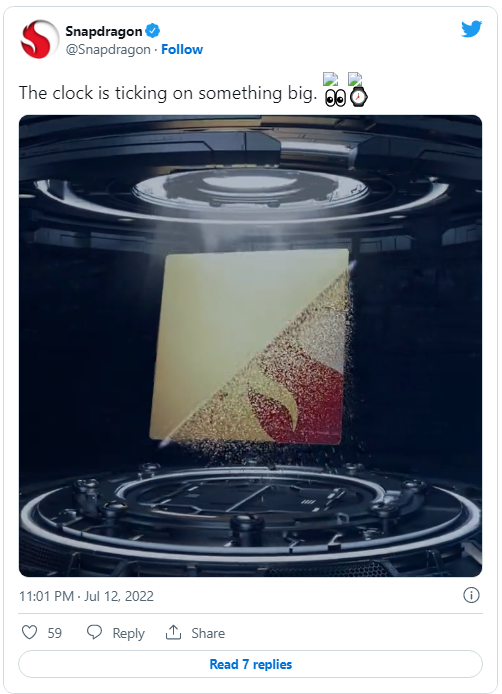Click the watch emoji in tweet
Image resolution: width=502 pixels, height=694 pixels.
point(359,97)
